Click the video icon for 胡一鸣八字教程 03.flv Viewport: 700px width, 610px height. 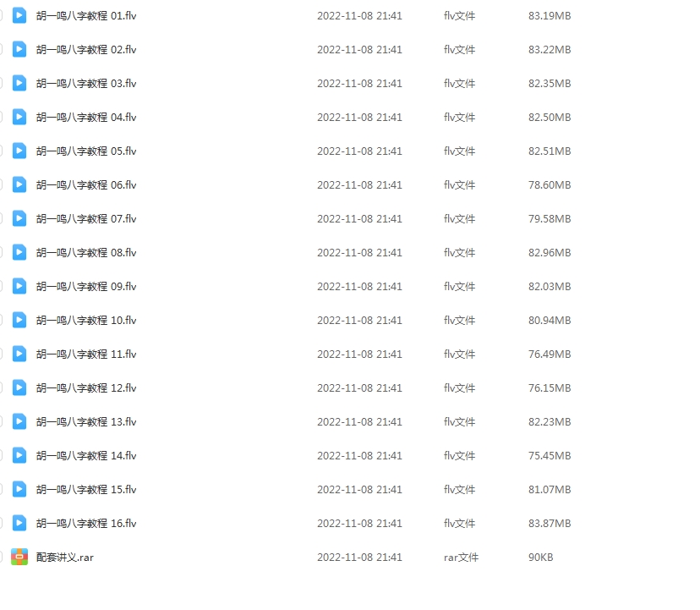click(x=19, y=83)
